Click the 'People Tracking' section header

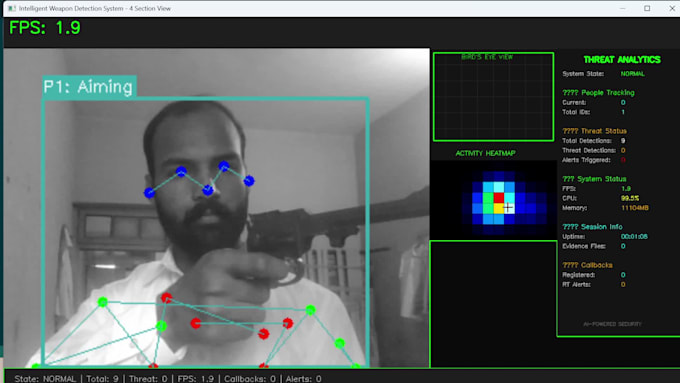(598, 92)
